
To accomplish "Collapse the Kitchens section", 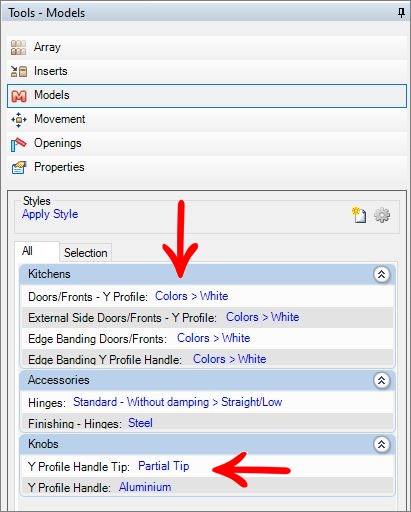I will point(381,274).
